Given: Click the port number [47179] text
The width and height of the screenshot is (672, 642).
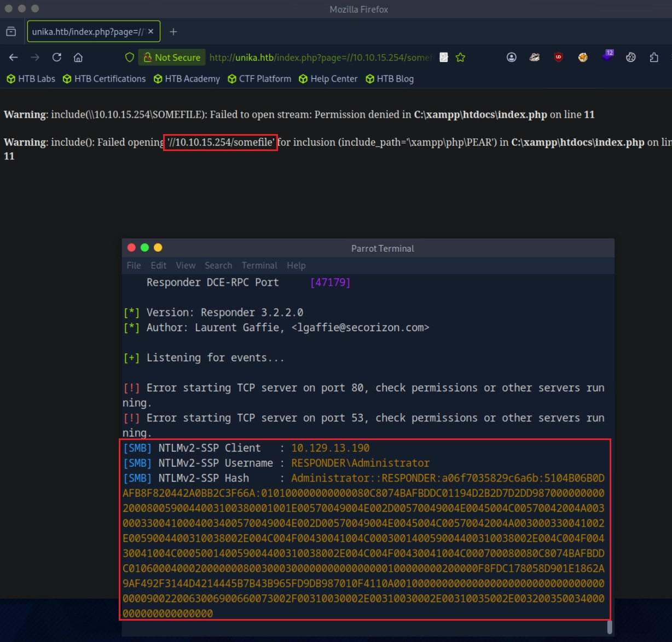Looking at the screenshot, I should coord(331,282).
